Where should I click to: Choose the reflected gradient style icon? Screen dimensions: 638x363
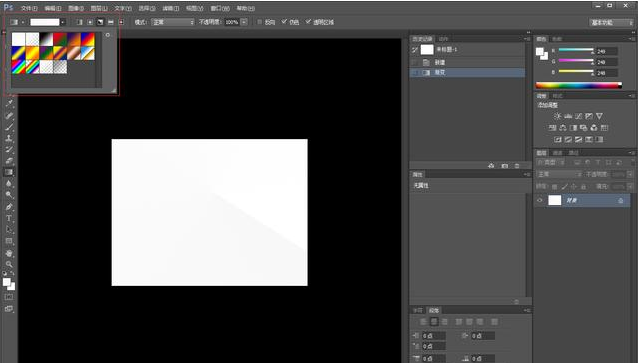pos(110,22)
